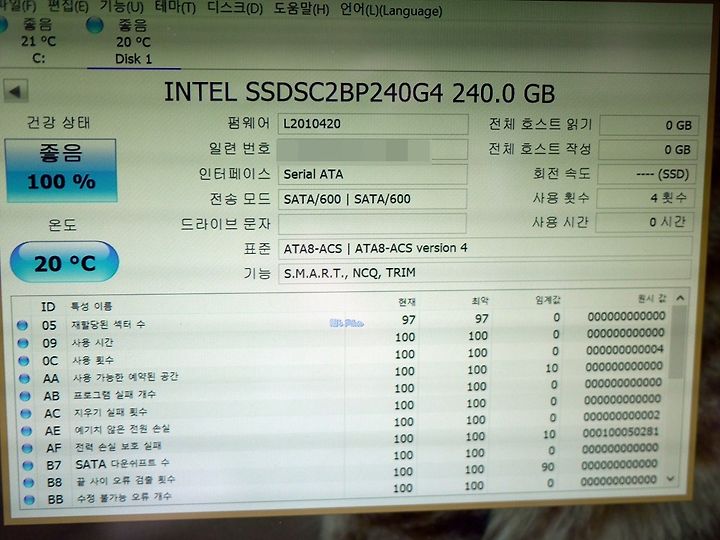
Task: Click the S.M.A.R.T., NCQ, TRIM features field
Action: click(484, 272)
